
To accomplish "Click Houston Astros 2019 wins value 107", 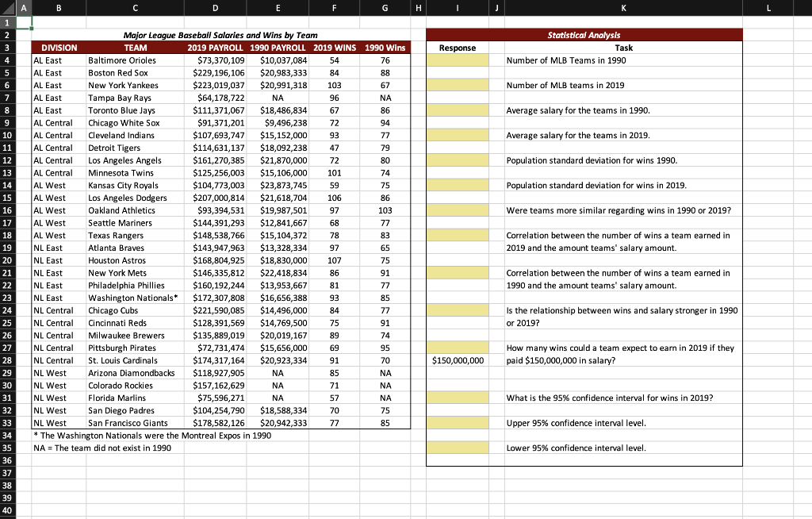I will click(x=335, y=260).
